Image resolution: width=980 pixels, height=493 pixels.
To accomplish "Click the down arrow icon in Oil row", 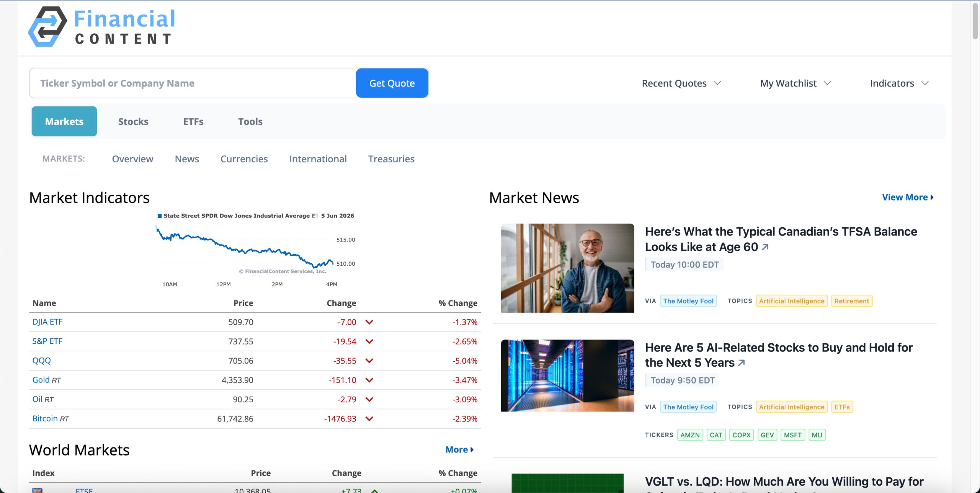I will (x=369, y=400).
